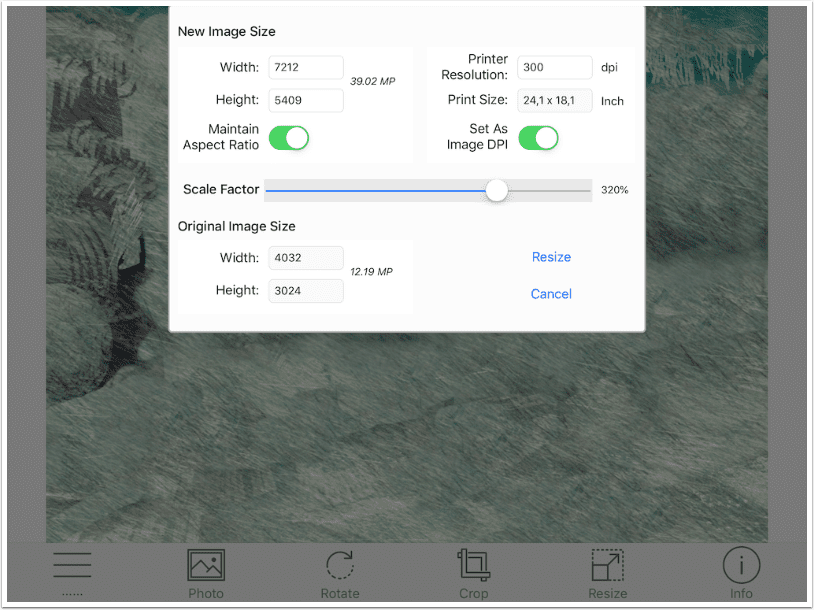Cancel the resize dialog
This screenshot has height=610, width=814.
click(551, 294)
